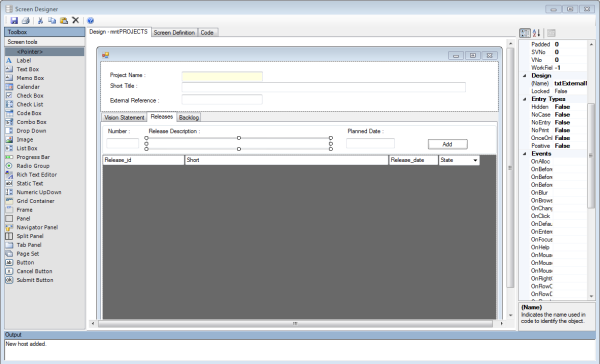Image resolution: width=600 pixels, height=364 pixels.
Task: Select the Check Box tool
Action: click(x=45, y=96)
